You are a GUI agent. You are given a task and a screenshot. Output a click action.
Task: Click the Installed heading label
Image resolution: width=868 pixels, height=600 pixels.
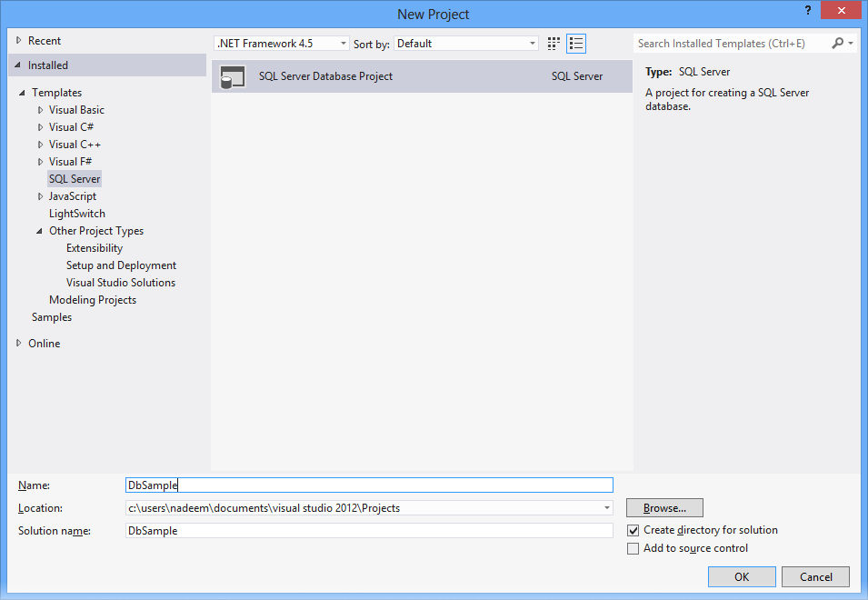point(48,65)
